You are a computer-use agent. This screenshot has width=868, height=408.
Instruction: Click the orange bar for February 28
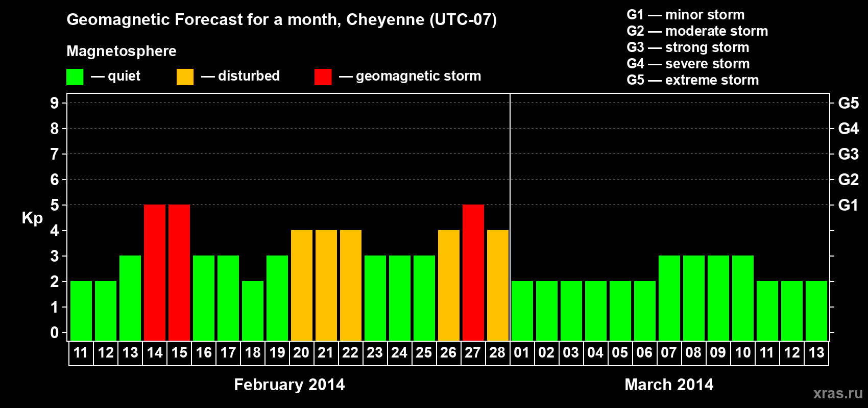(498, 285)
